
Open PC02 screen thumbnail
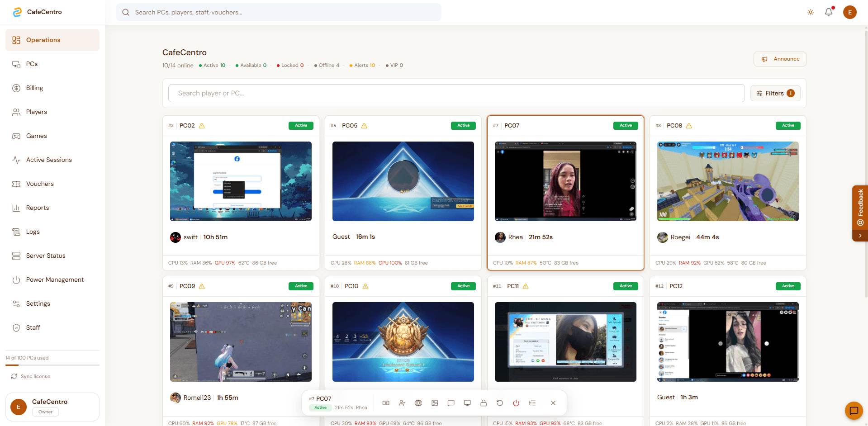coord(241,181)
